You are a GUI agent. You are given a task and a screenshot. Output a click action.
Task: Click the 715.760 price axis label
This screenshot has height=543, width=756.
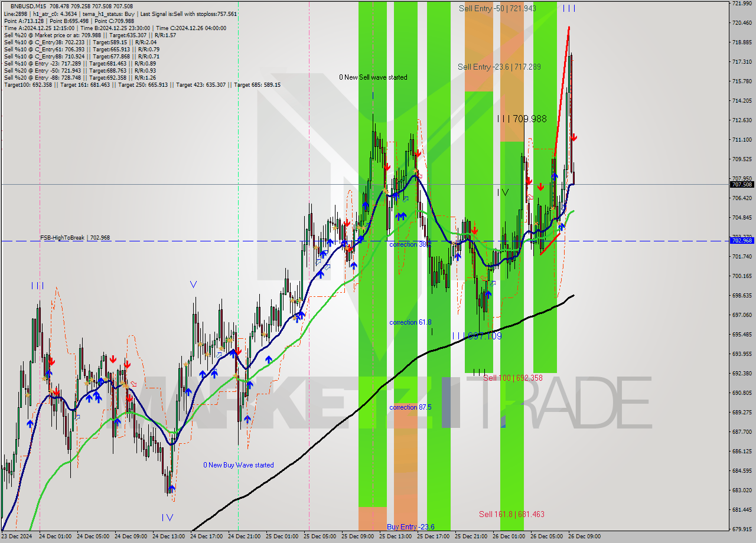[x=742, y=81]
